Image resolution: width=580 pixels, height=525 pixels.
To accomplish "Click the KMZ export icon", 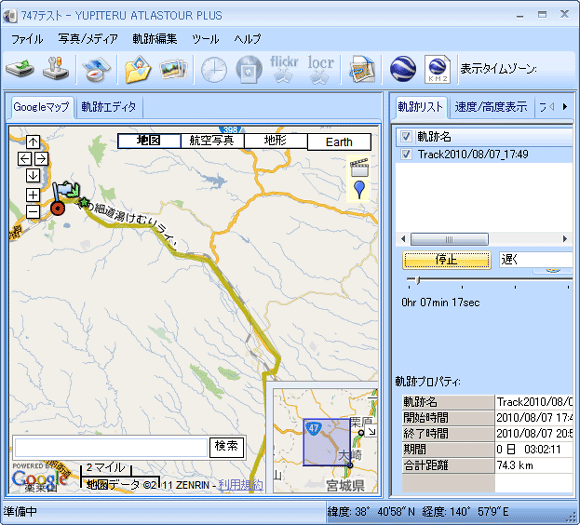I will click(438, 69).
